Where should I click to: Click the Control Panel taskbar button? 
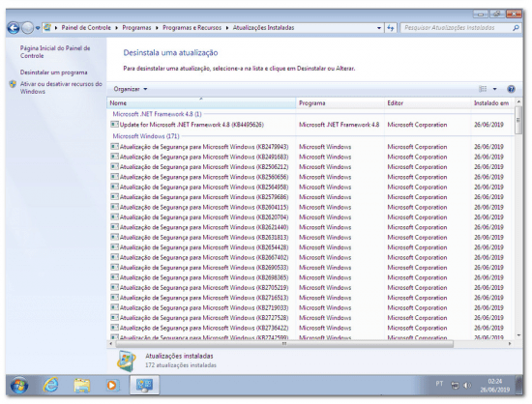pos(144,386)
